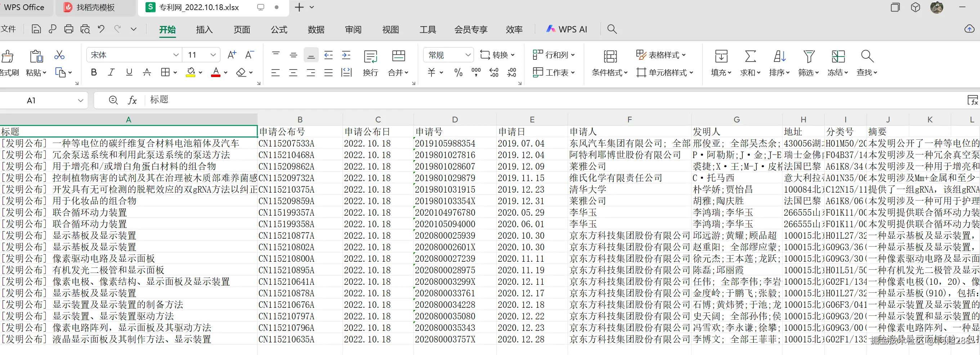Viewport: 980px width, 355px height.
Task: Open the WPS AI assistant
Action: coord(567,29)
